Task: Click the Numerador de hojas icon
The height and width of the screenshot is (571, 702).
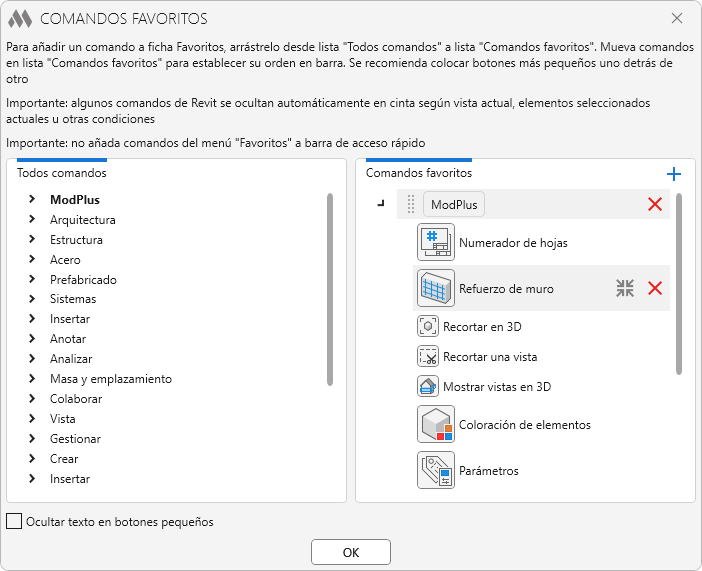Action: (436, 242)
